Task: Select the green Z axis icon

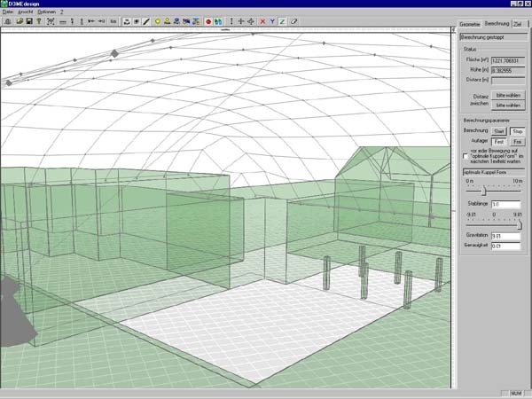Action: (x=282, y=21)
